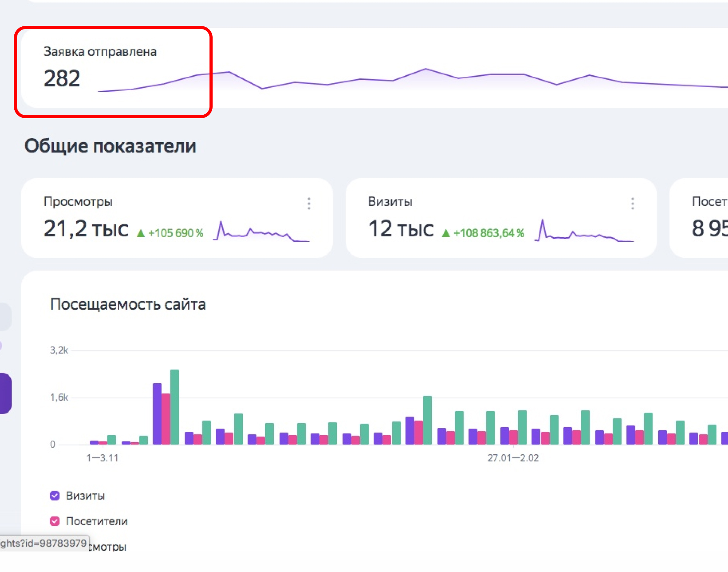Click the purple button at the left edge

5,393
